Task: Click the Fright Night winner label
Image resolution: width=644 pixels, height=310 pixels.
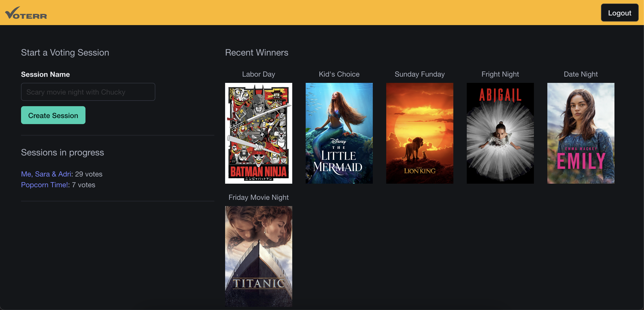Action: (500, 74)
